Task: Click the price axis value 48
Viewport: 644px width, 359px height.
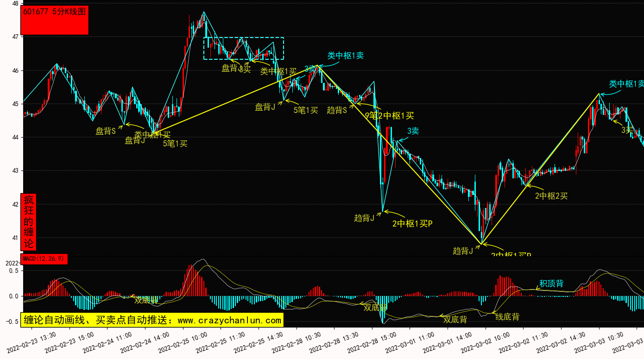Action: 15,4
